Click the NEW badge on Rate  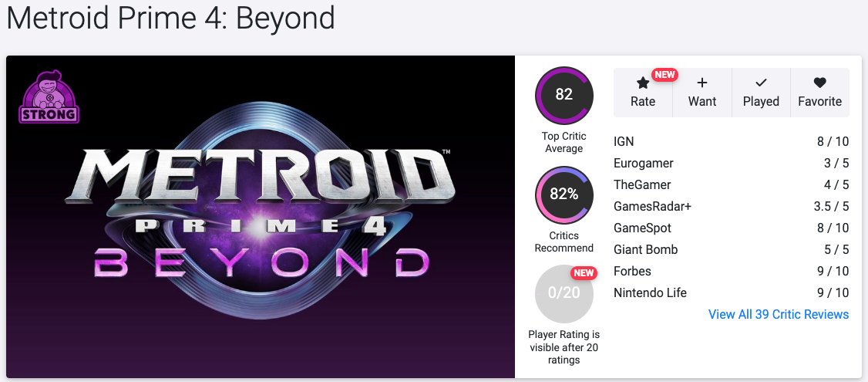coord(664,75)
